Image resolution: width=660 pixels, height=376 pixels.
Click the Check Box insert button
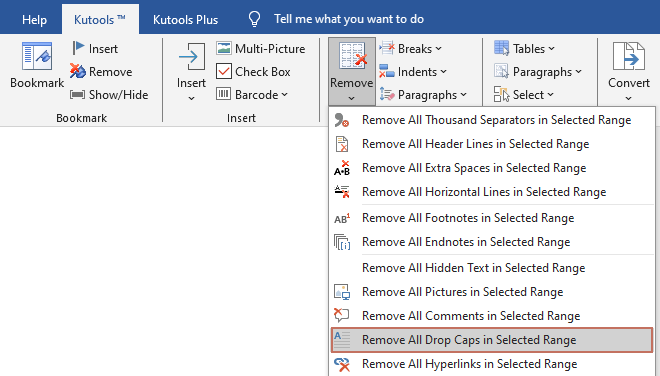point(253,72)
